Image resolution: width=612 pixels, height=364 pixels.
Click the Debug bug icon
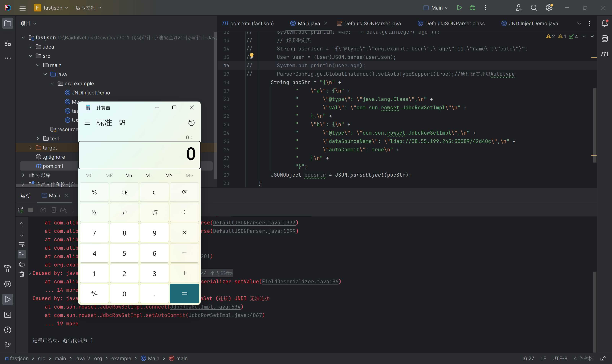click(472, 8)
